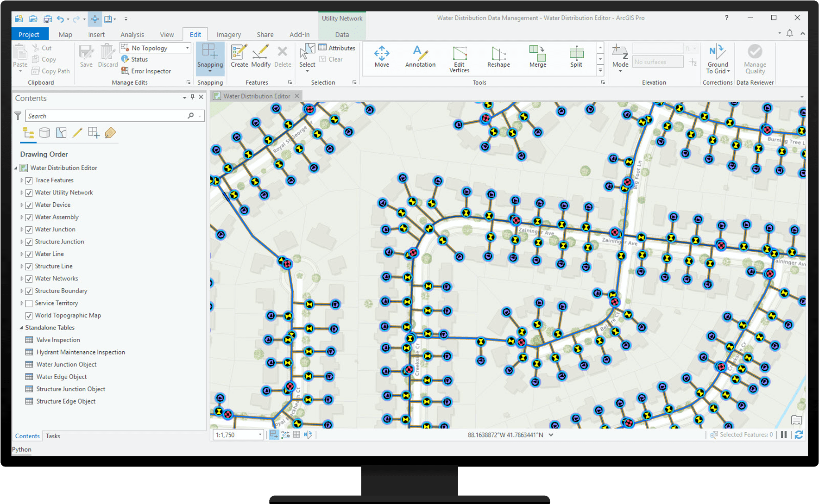Collapse the Standalone Tables group
Image resolution: width=819 pixels, height=504 pixels.
21,328
